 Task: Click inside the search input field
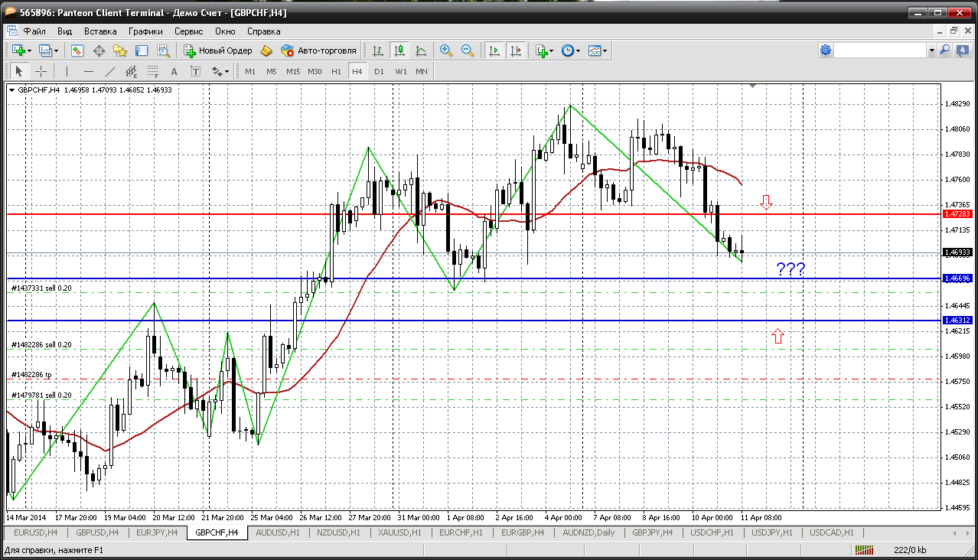[881, 50]
